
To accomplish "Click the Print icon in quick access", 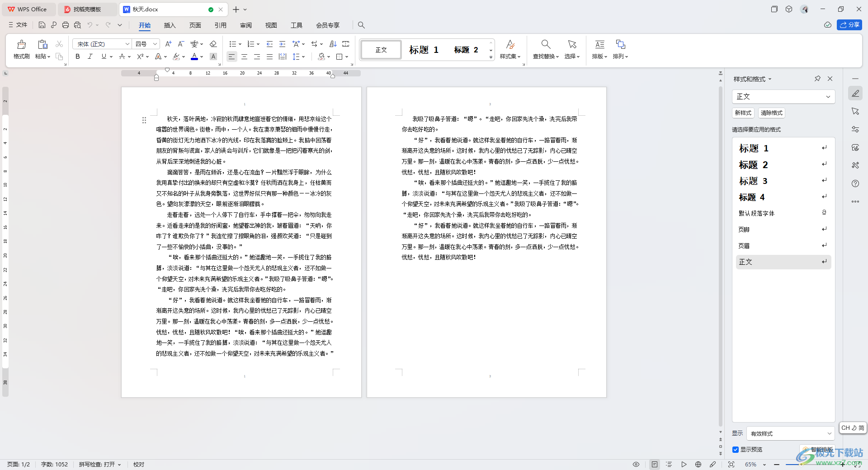I will coord(66,25).
